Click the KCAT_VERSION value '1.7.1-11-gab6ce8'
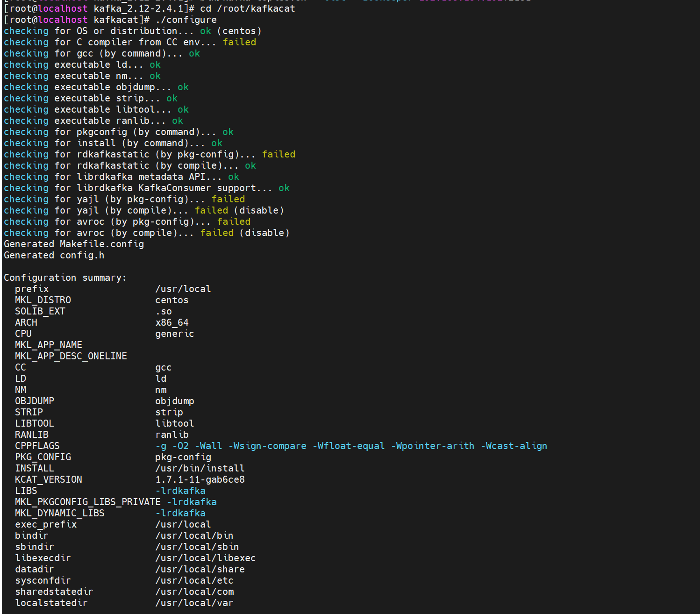Viewport: 700px width, 614px height. pyautogui.click(x=200, y=479)
